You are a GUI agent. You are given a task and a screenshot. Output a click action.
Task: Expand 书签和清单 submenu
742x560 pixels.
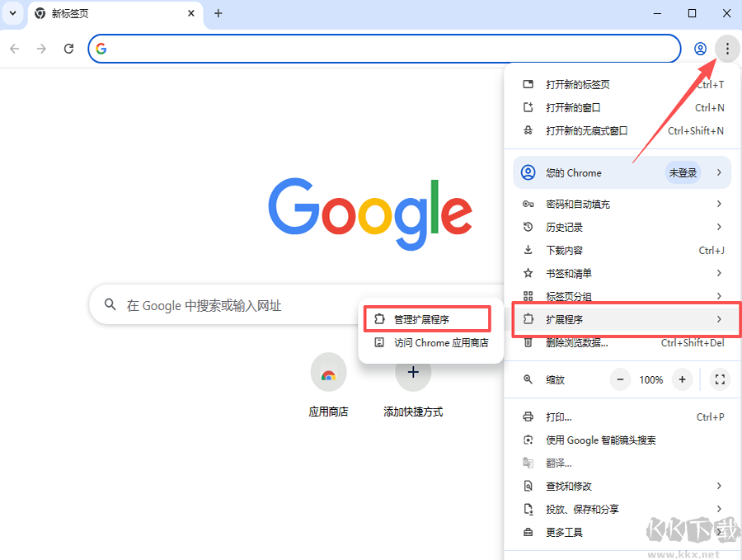point(622,273)
